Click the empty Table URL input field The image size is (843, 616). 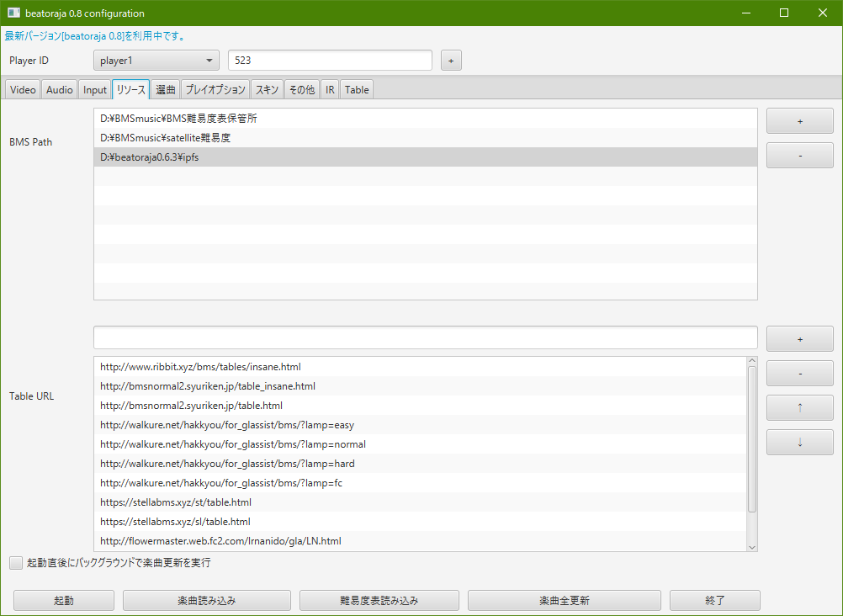pyautogui.click(x=425, y=337)
